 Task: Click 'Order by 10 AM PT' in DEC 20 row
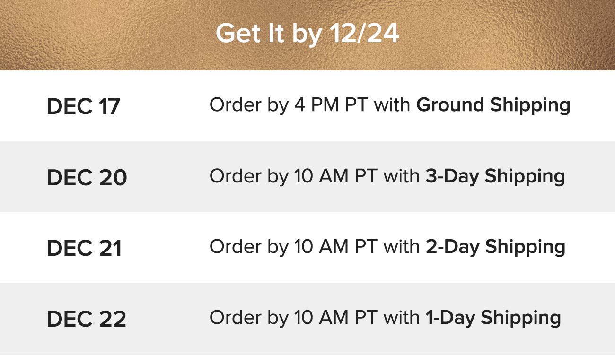[293, 176]
